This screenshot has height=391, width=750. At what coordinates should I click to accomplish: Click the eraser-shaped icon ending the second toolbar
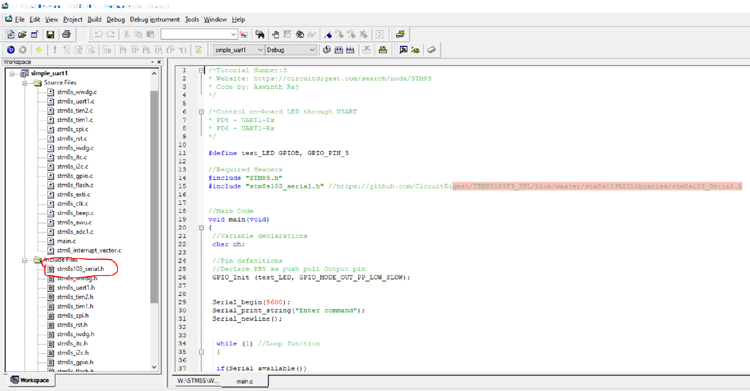pos(431,50)
